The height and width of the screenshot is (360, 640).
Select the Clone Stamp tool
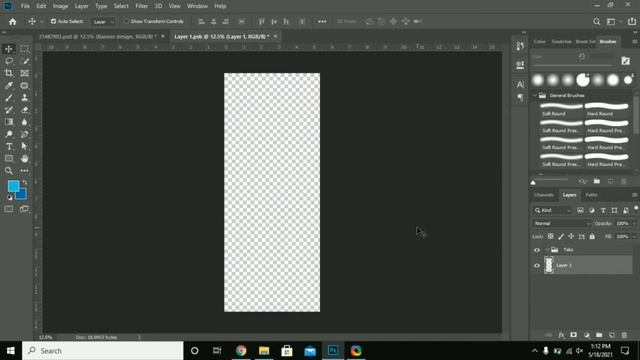click(24, 98)
